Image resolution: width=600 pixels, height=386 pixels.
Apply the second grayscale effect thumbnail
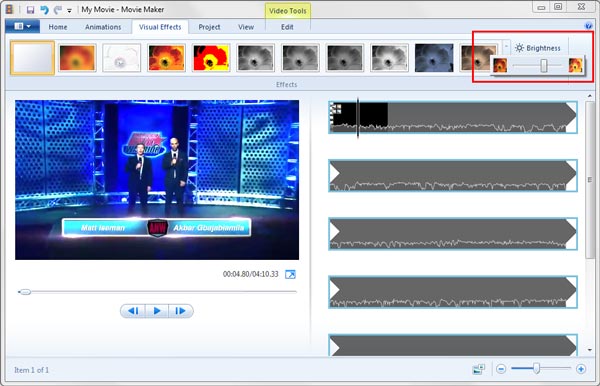point(300,58)
